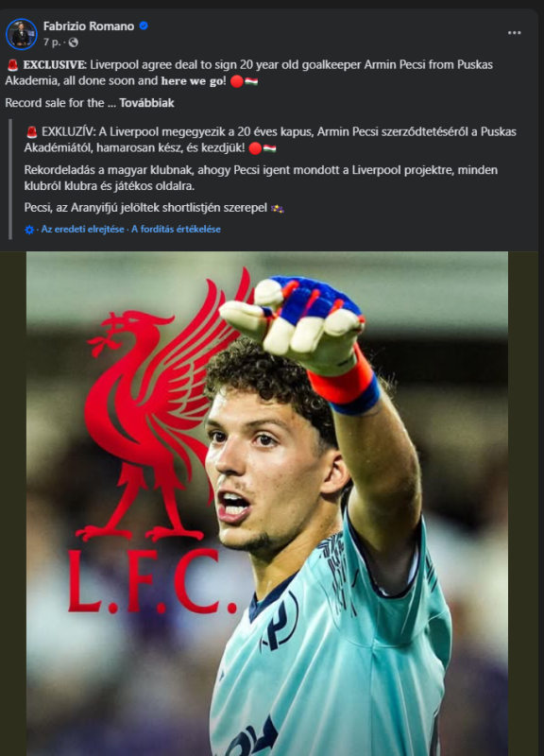Click A fordítás értékelése link
This screenshot has height=756, width=544.
[x=176, y=229]
